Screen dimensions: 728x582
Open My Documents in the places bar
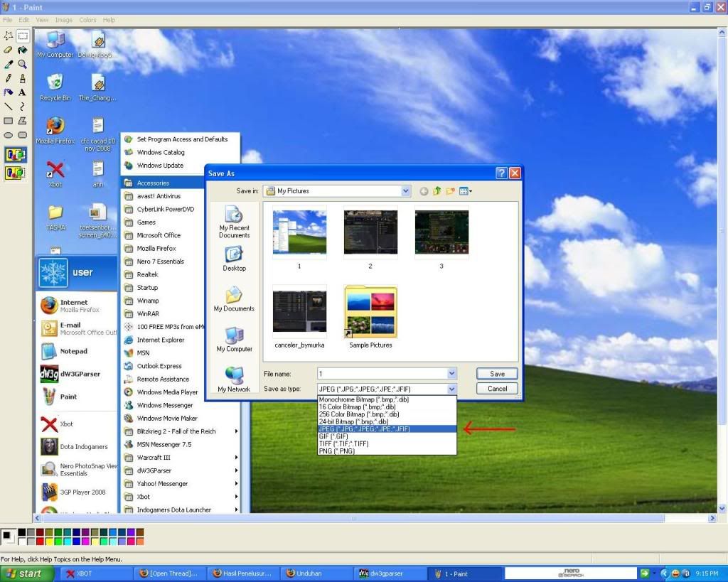click(234, 299)
